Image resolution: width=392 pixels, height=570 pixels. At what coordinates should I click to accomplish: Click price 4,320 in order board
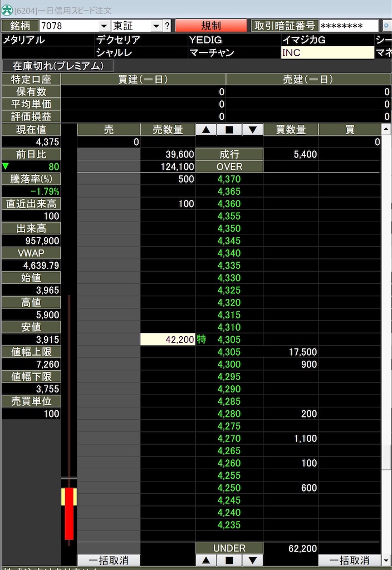(x=229, y=302)
